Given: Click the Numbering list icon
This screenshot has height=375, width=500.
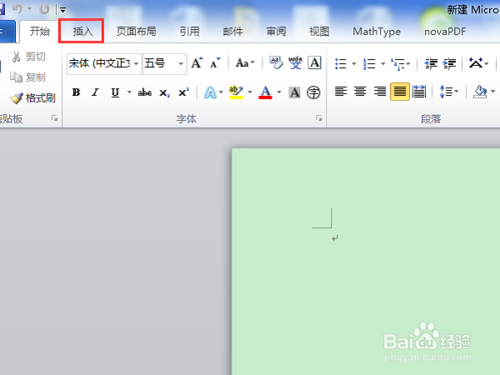Looking at the screenshot, I should tap(369, 63).
